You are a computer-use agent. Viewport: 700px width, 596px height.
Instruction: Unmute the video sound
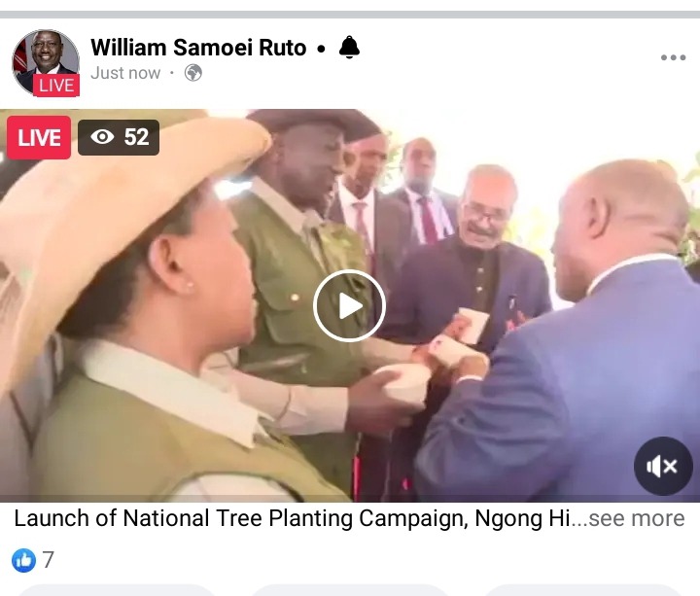663,467
